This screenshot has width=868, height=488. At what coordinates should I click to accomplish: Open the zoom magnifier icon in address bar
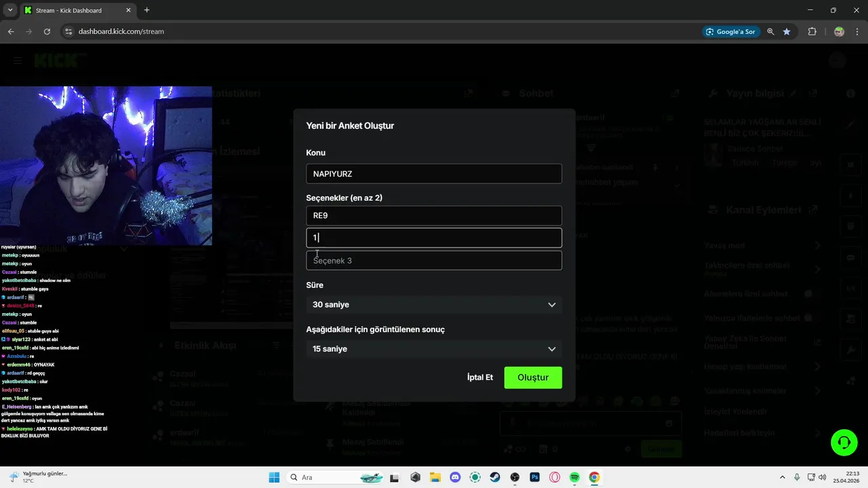click(x=770, y=31)
